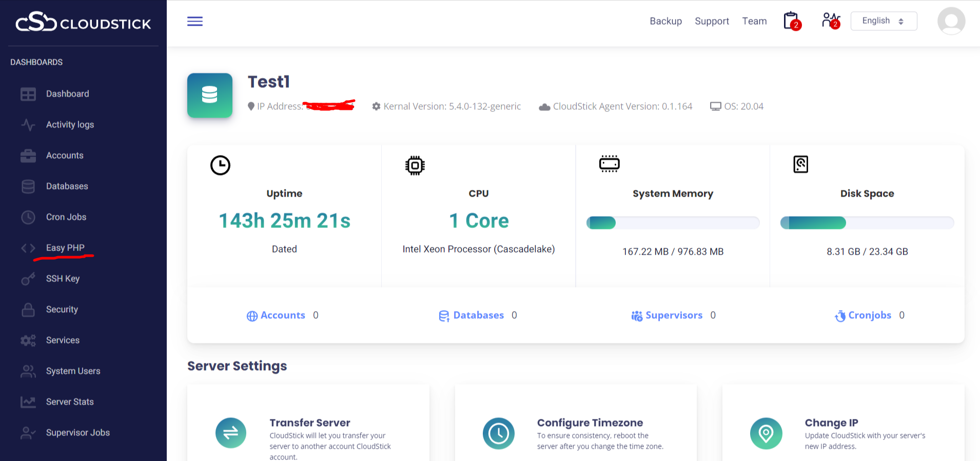
Task: Open the user profile avatar
Action: [x=951, y=21]
